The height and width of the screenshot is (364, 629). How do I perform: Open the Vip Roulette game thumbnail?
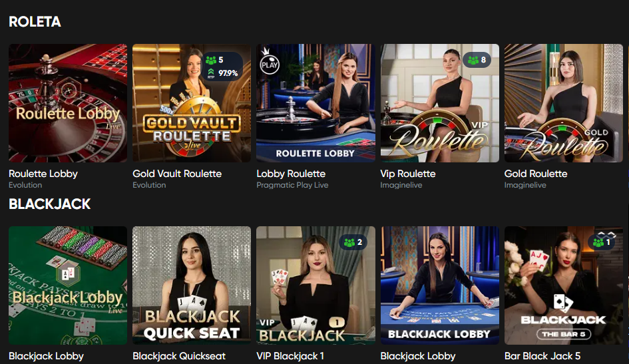[x=440, y=103]
